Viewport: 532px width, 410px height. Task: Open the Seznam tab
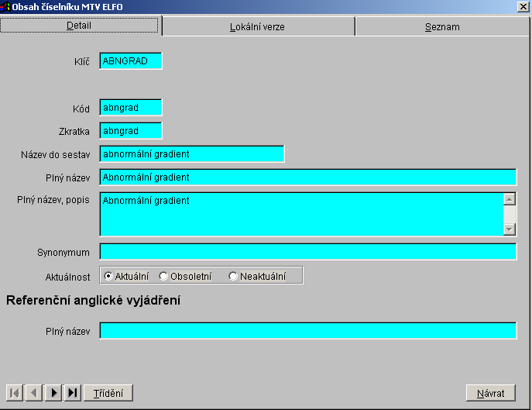coord(441,26)
